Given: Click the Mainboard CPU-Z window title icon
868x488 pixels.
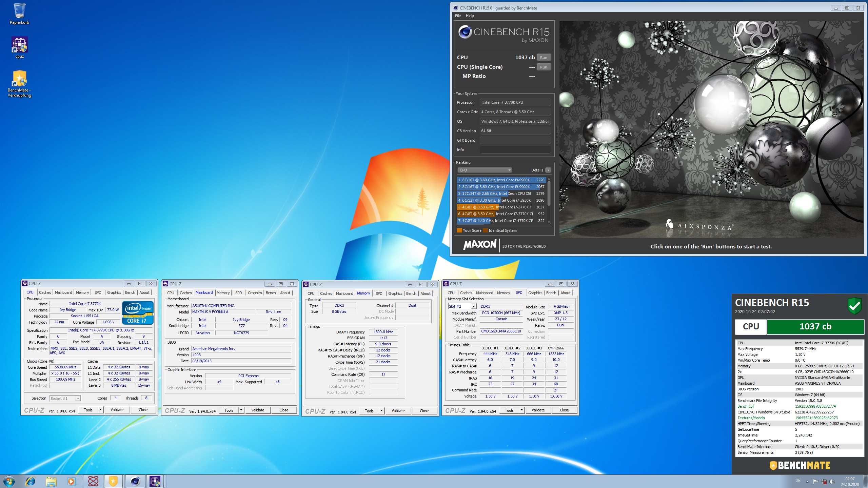Looking at the screenshot, I should pos(165,284).
